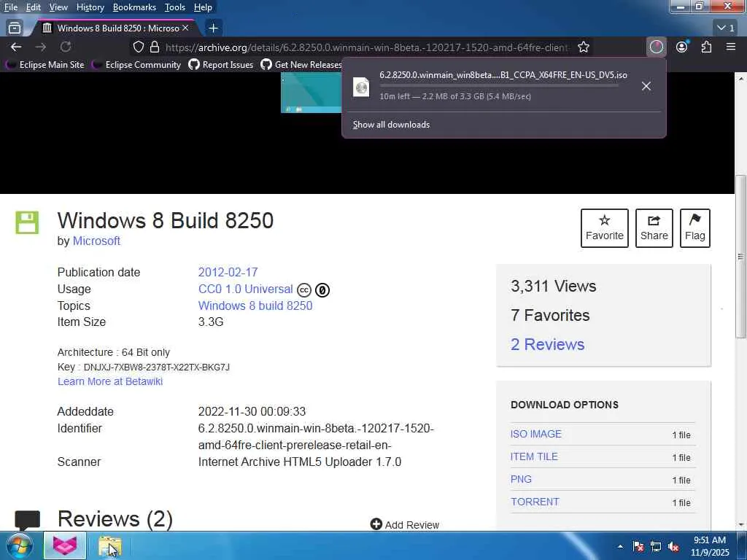Open Eclipse Community bookmark

(137, 64)
